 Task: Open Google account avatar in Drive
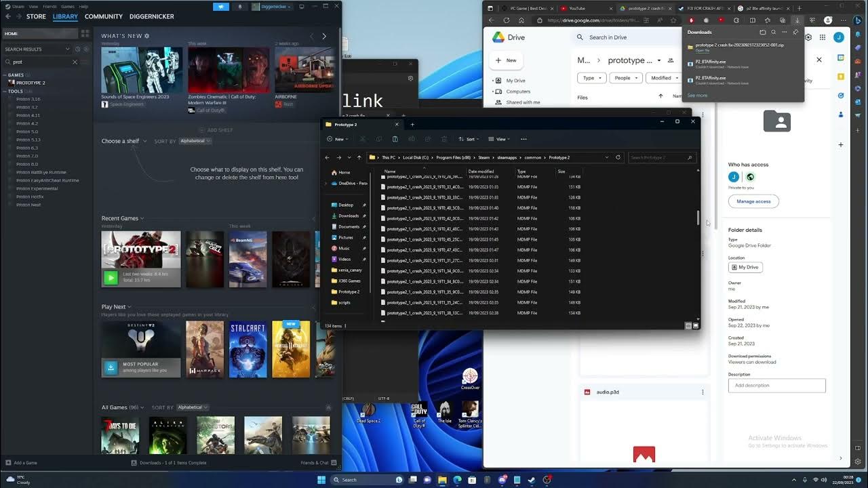tap(839, 37)
